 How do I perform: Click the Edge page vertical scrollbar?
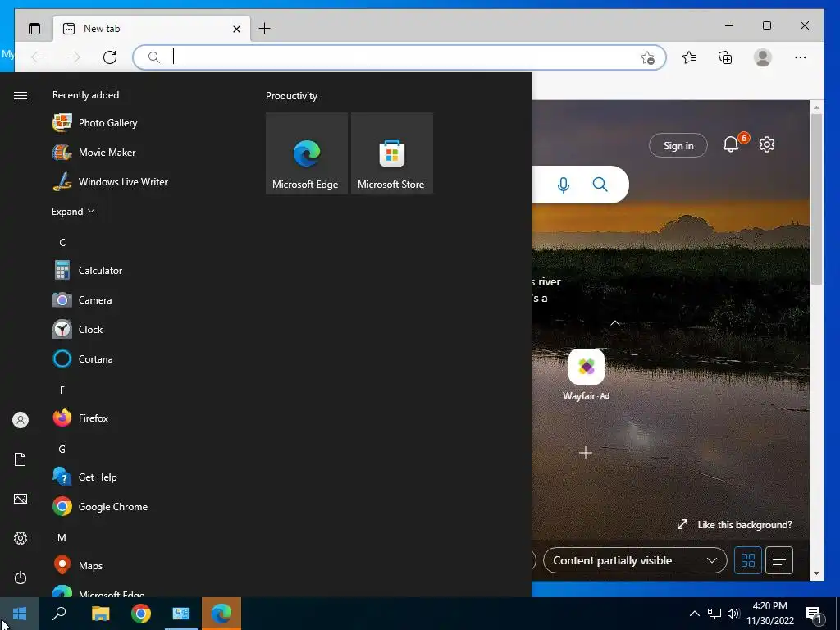click(816, 199)
